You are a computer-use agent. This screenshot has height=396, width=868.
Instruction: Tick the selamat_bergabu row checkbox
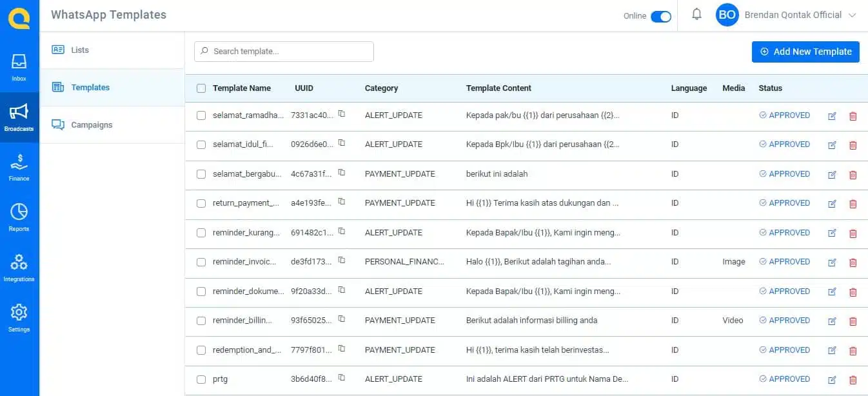tap(201, 174)
